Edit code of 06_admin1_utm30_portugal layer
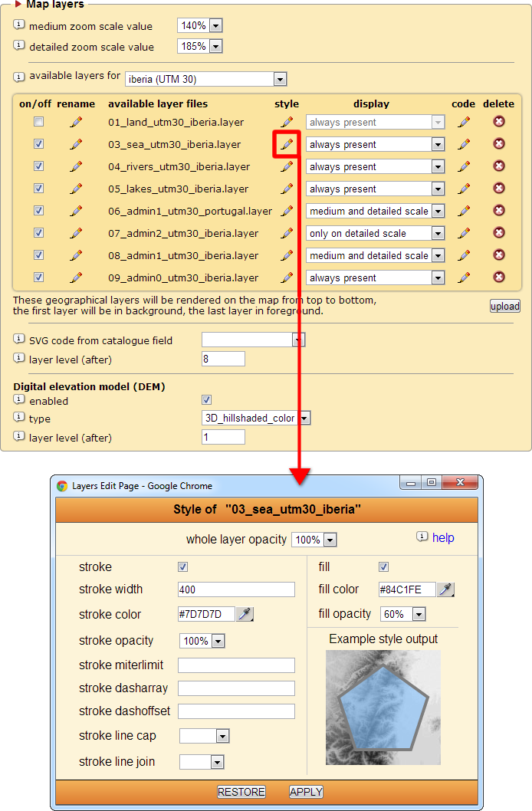532x811 pixels. 464,211
